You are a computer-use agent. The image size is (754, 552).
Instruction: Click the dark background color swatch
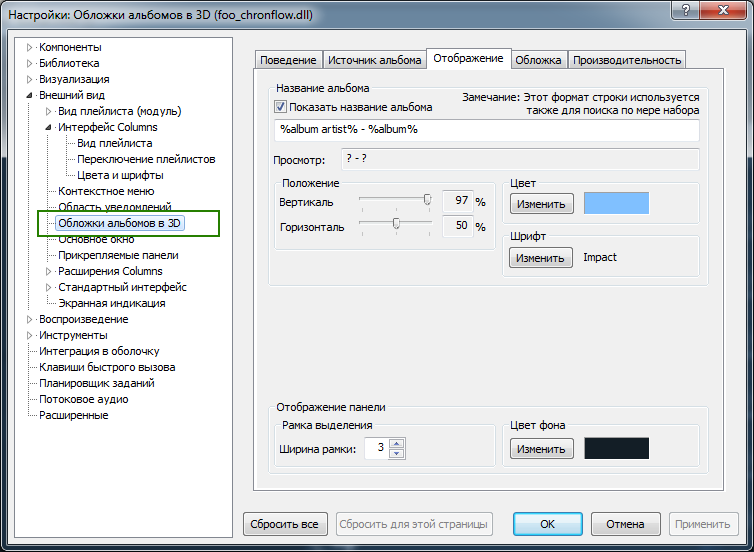click(x=616, y=448)
